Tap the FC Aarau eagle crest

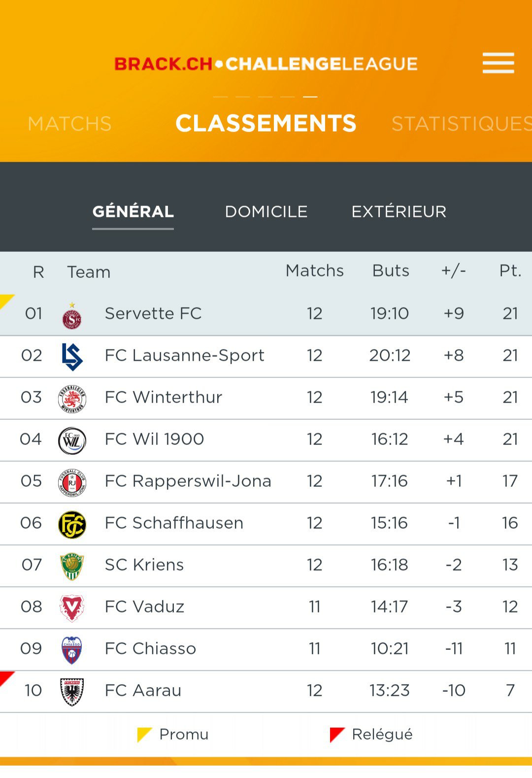(x=72, y=691)
